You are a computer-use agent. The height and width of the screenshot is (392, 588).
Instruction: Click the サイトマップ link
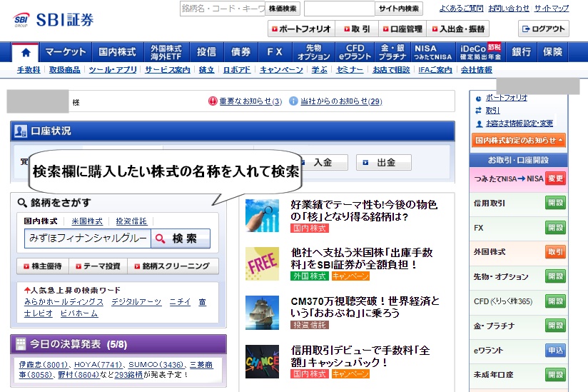[x=552, y=9]
